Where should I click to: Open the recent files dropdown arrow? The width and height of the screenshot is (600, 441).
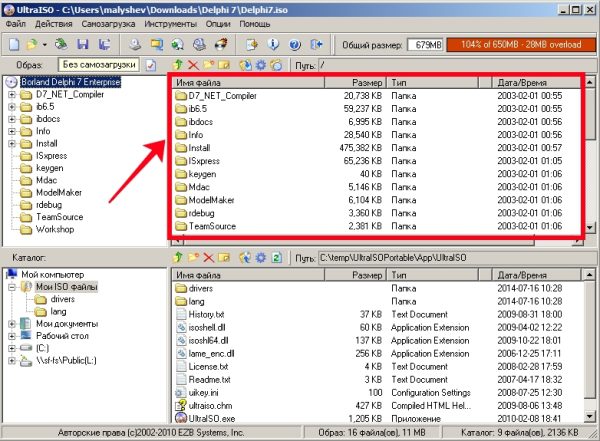(x=44, y=45)
